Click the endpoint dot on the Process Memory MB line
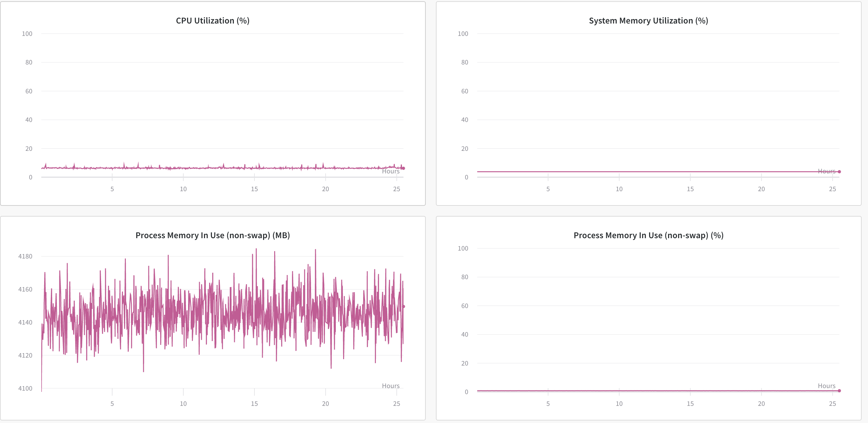Screen dimensions: 868x423 403,306
